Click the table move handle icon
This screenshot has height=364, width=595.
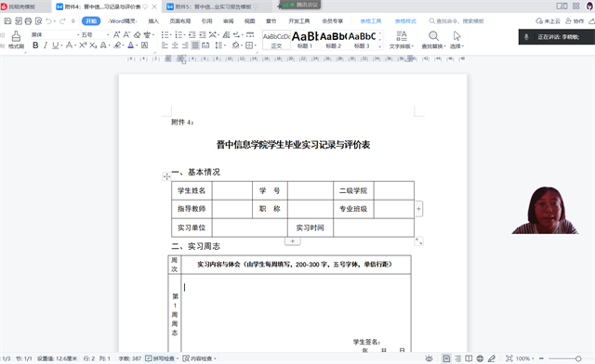tap(166, 176)
